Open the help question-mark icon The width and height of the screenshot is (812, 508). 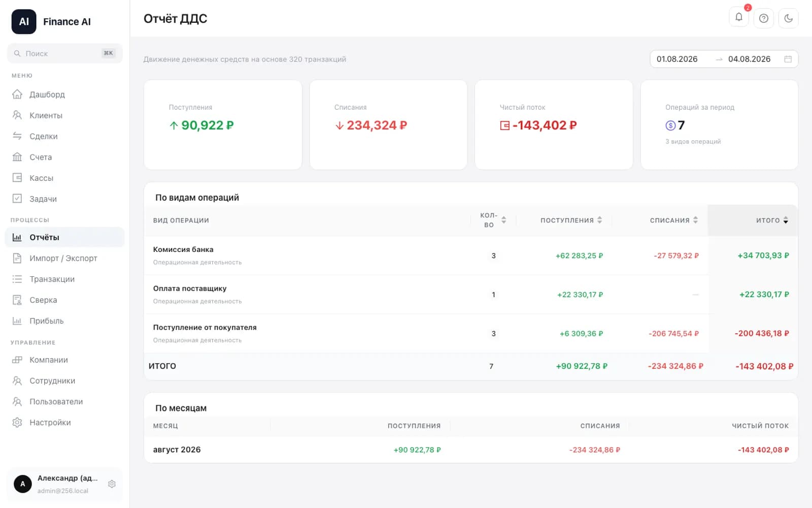(764, 18)
